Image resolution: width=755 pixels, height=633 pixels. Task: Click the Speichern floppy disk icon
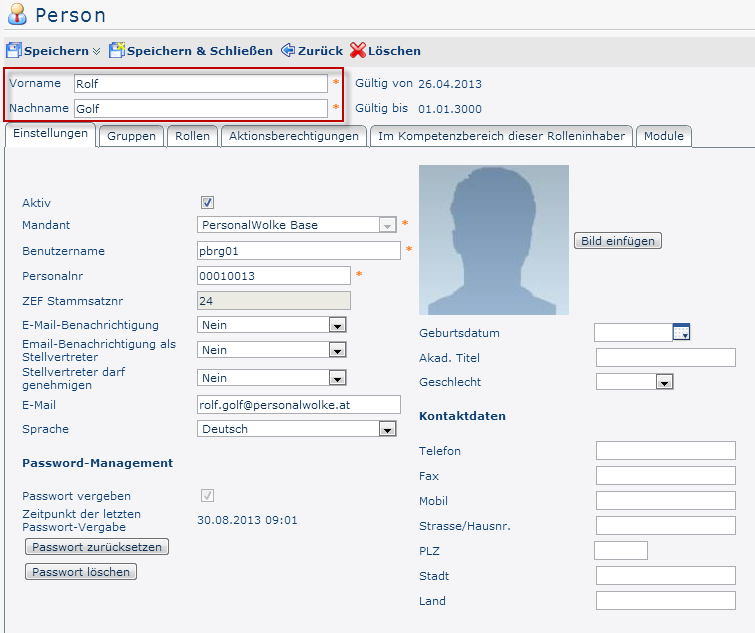click(x=13, y=50)
